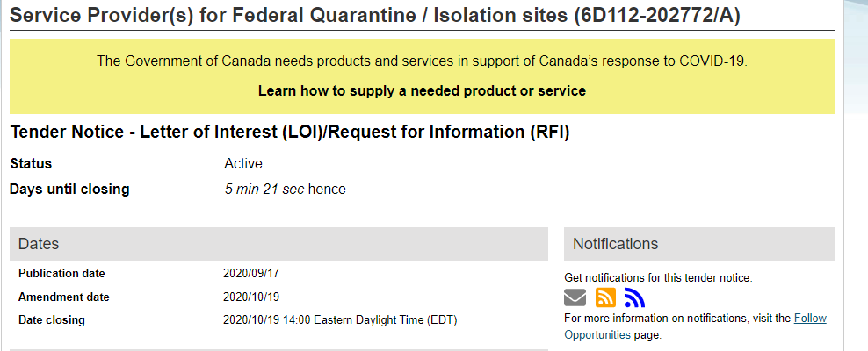This screenshot has width=868, height=351.
Task: Click the Dates section header
Action: (x=39, y=244)
